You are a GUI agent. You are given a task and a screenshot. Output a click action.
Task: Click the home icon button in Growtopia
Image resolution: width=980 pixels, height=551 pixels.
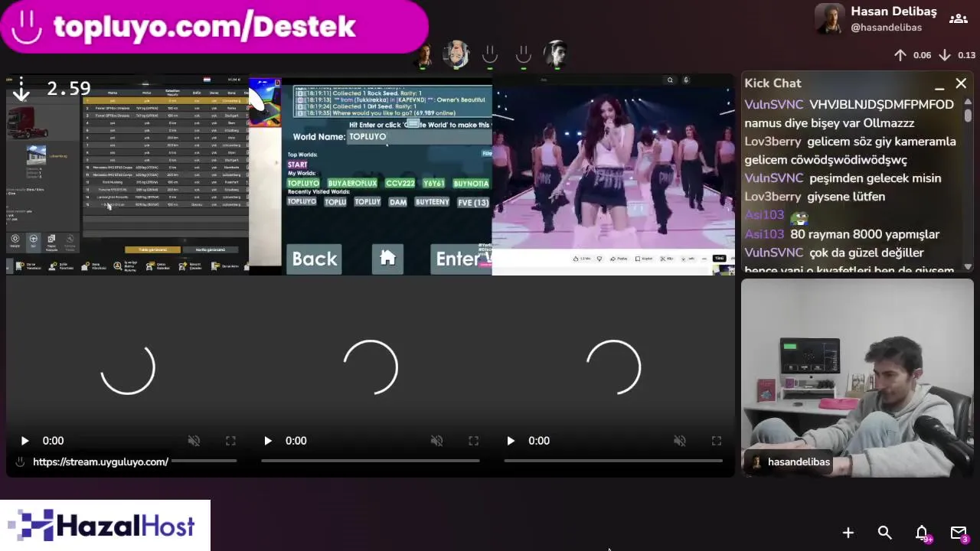coord(387,259)
